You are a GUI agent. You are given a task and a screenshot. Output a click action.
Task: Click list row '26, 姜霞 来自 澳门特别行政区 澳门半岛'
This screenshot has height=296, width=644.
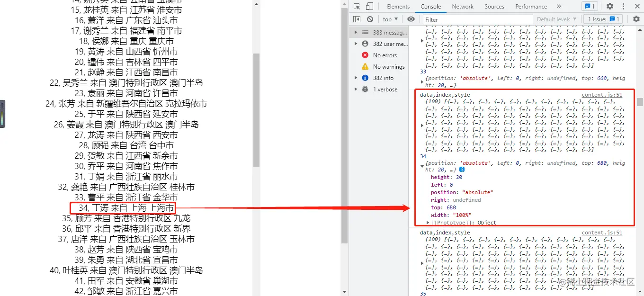[126, 125]
